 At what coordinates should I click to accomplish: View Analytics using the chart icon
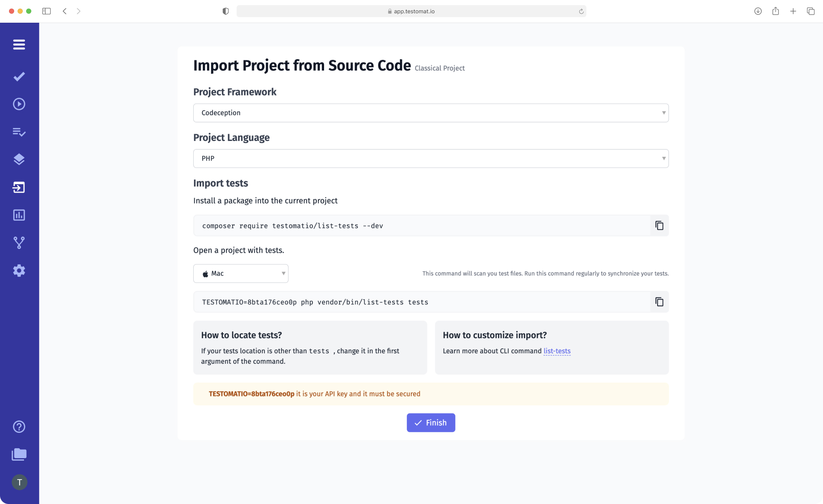(x=19, y=215)
